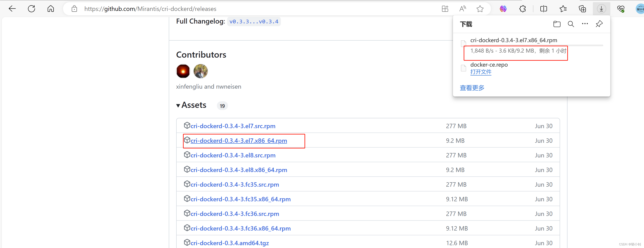The image size is (644, 248).
Task: Open the downloads folder icon in panel
Action: tap(557, 24)
